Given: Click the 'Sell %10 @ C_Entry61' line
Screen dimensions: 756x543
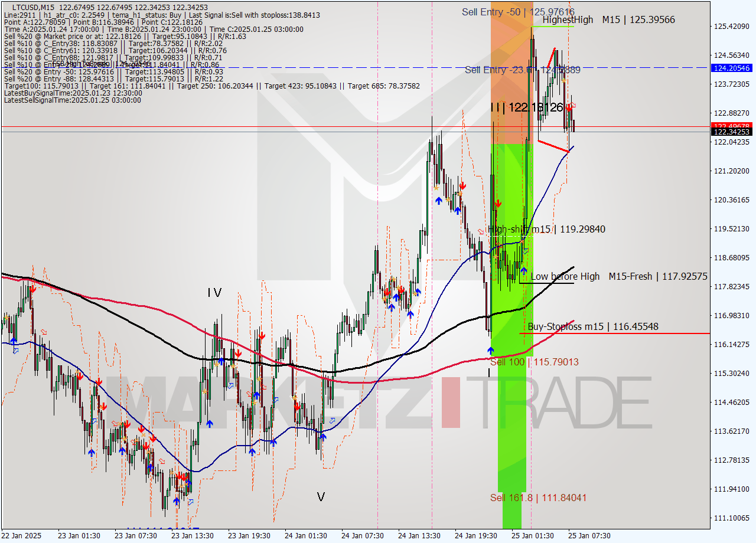Looking at the screenshot, I should point(115,50).
